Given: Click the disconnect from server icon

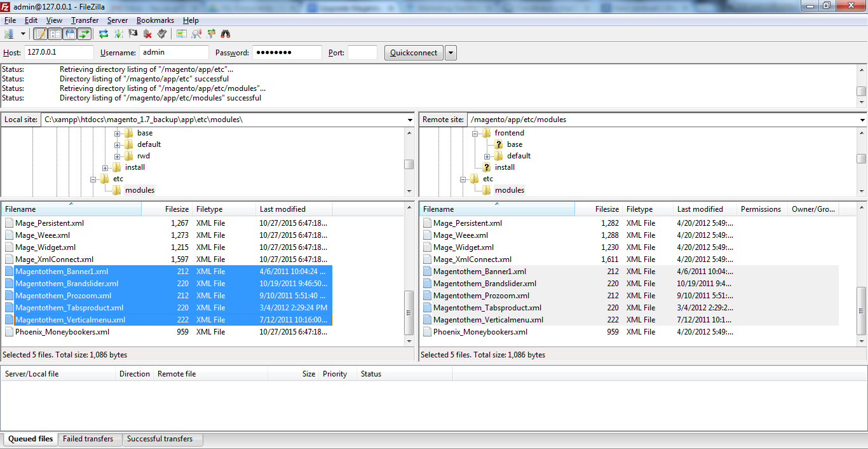Looking at the screenshot, I should (147, 34).
